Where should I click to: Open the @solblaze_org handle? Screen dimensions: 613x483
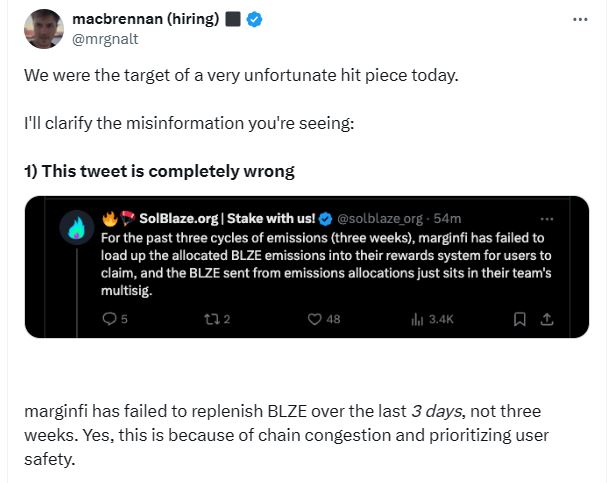coord(380,219)
